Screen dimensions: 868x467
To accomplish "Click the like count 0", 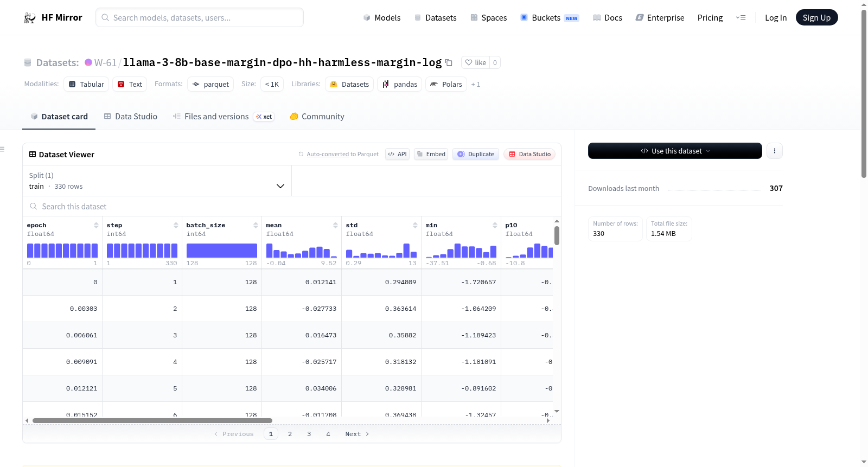I will pyautogui.click(x=495, y=62).
